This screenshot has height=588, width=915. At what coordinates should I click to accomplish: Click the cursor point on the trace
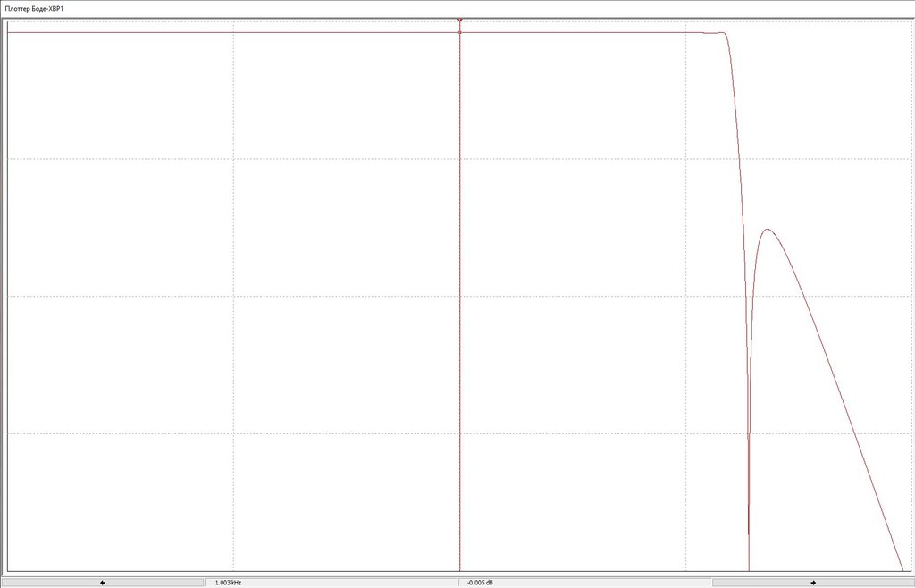point(460,32)
